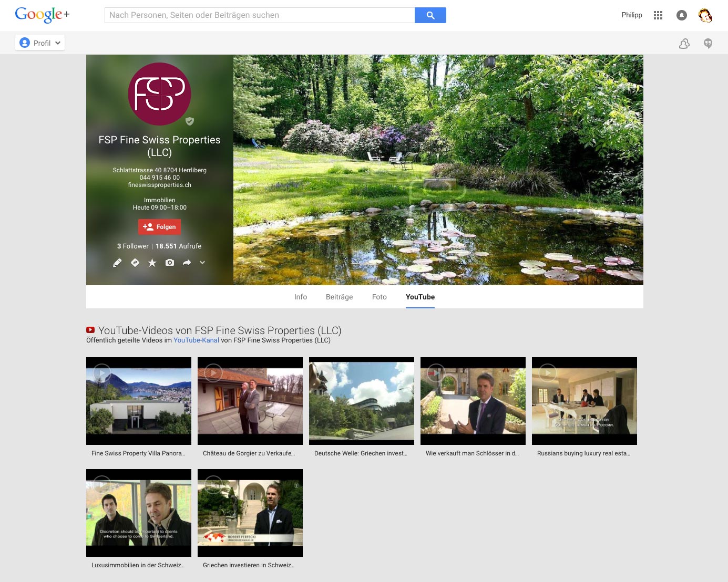Click the opening hours Heute 09:00–18:00

point(159,207)
